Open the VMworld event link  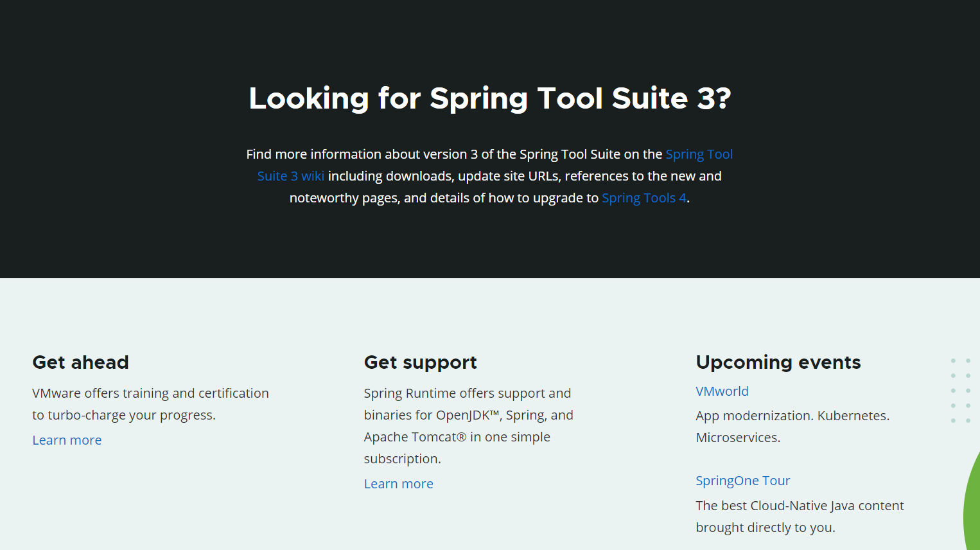[722, 391]
